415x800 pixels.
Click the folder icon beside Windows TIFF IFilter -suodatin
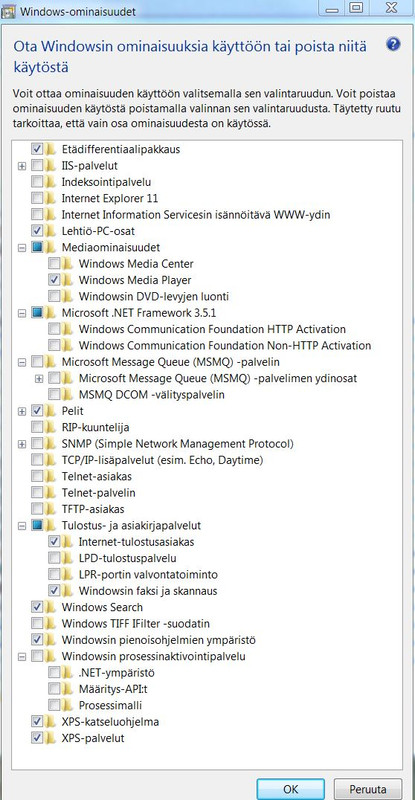click(50, 623)
